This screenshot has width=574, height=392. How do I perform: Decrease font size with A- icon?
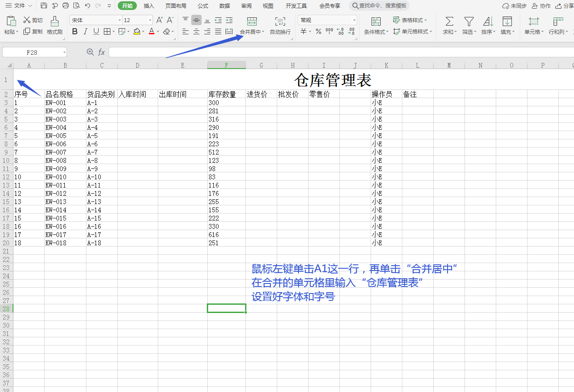coord(170,20)
